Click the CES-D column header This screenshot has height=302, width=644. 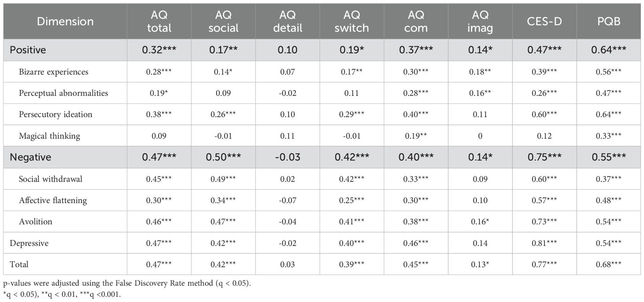545,21
